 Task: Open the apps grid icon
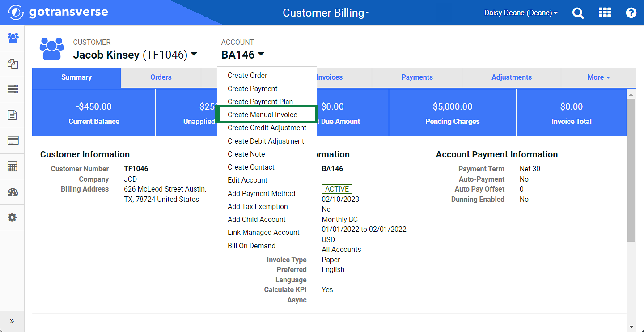[x=605, y=13]
